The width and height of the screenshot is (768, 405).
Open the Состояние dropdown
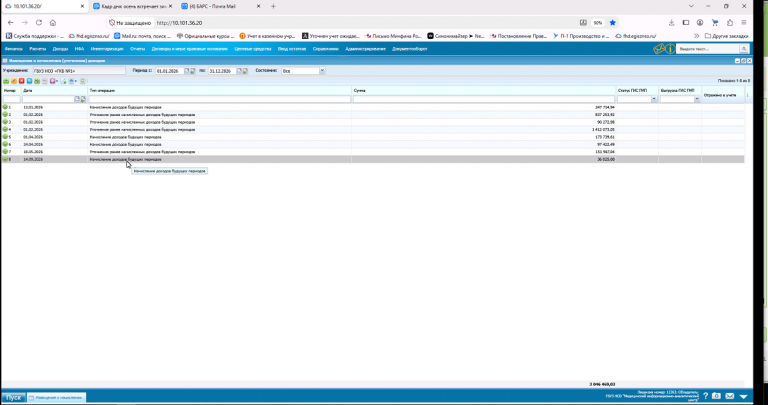tap(322, 71)
